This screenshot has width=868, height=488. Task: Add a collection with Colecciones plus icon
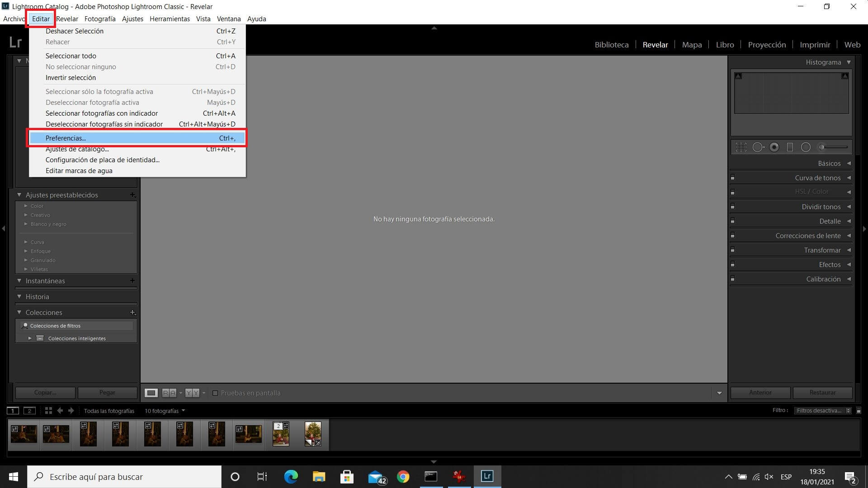(x=132, y=312)
